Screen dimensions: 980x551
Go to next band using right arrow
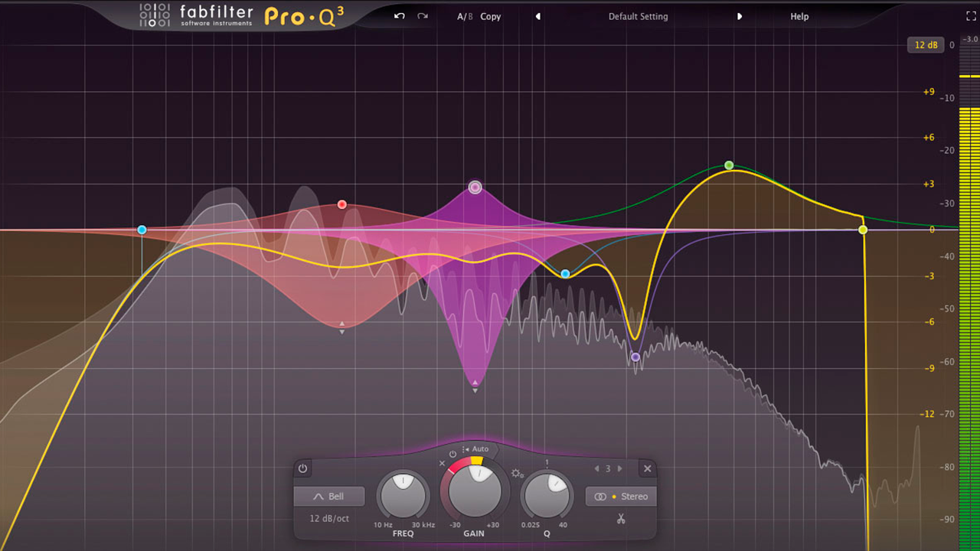(620, 468)
